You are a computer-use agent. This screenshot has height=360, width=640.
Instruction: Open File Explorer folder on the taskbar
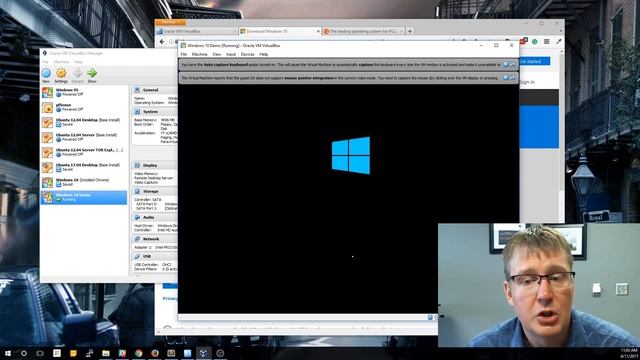(106, 353)
